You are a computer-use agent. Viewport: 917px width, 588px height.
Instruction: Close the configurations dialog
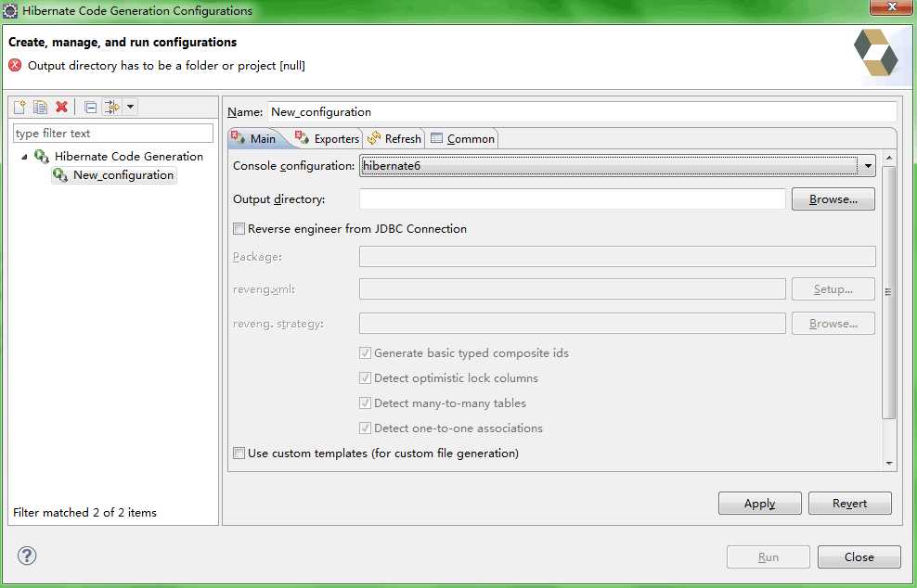(x=859, y=557)
